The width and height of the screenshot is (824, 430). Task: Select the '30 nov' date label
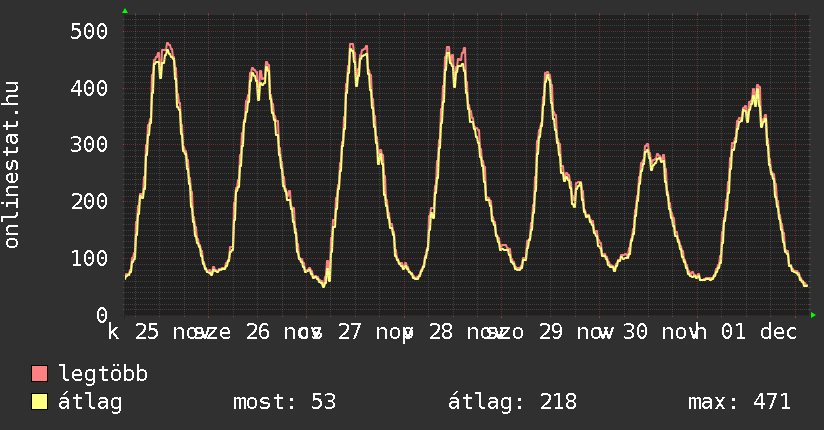coord(660,332)
